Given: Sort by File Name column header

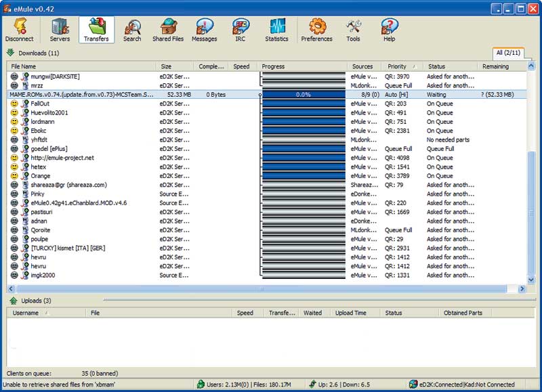Looking at the screenshot, I should coord(81,66).
